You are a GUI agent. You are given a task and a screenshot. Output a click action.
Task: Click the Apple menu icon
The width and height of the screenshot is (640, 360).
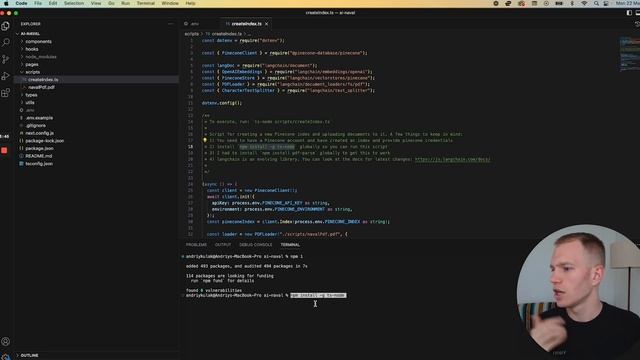(6, 3)
